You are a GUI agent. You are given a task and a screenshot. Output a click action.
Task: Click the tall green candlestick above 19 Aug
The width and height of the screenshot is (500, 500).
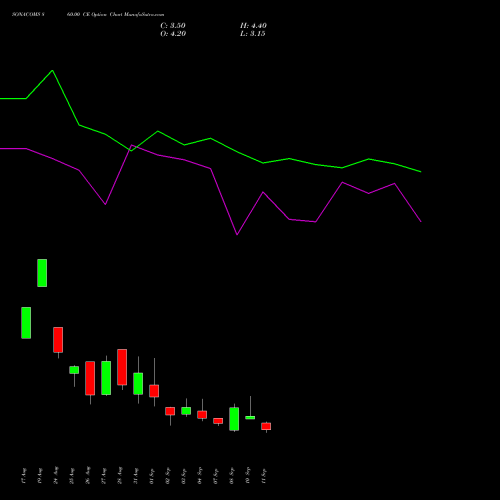(x=42, y=273)
